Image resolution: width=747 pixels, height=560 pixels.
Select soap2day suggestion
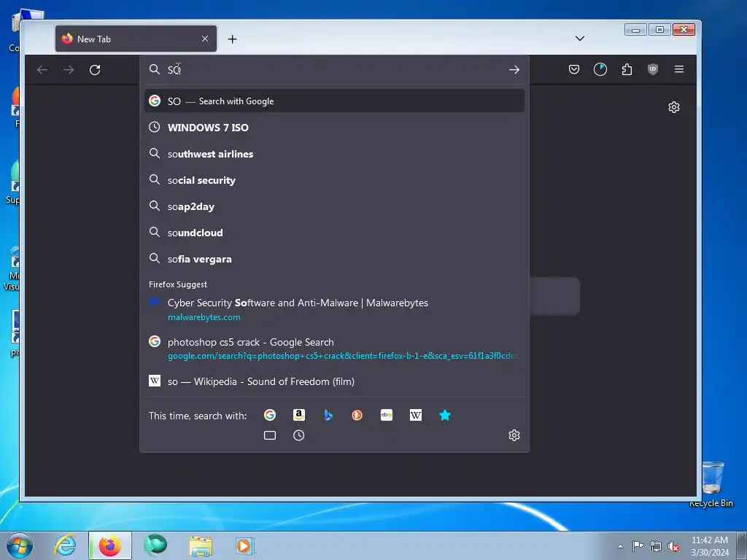334,206
